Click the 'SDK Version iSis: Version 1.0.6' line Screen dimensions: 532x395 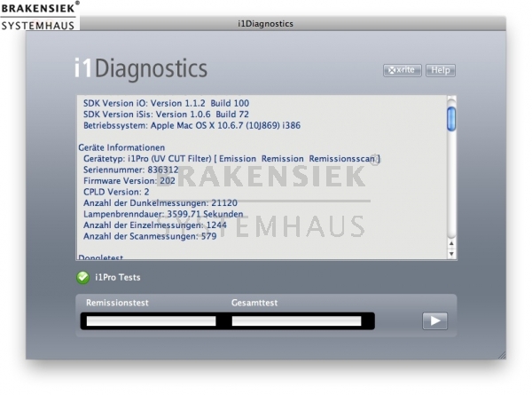[x=167, y=115]
